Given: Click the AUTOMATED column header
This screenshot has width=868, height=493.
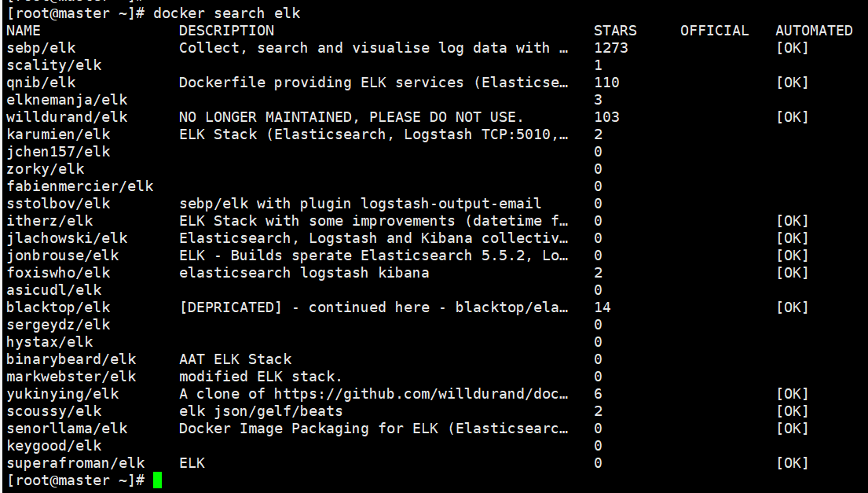Looking at the screenshot, I should [814, 31].
